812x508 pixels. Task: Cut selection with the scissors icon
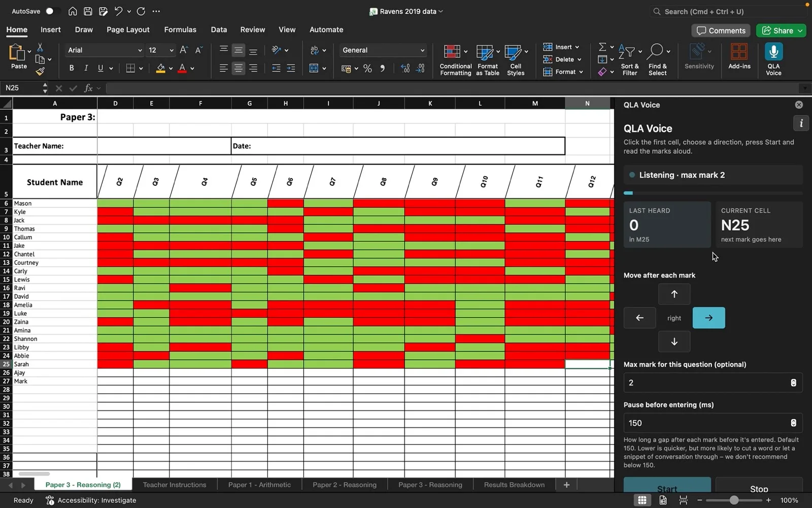[40, 47]
